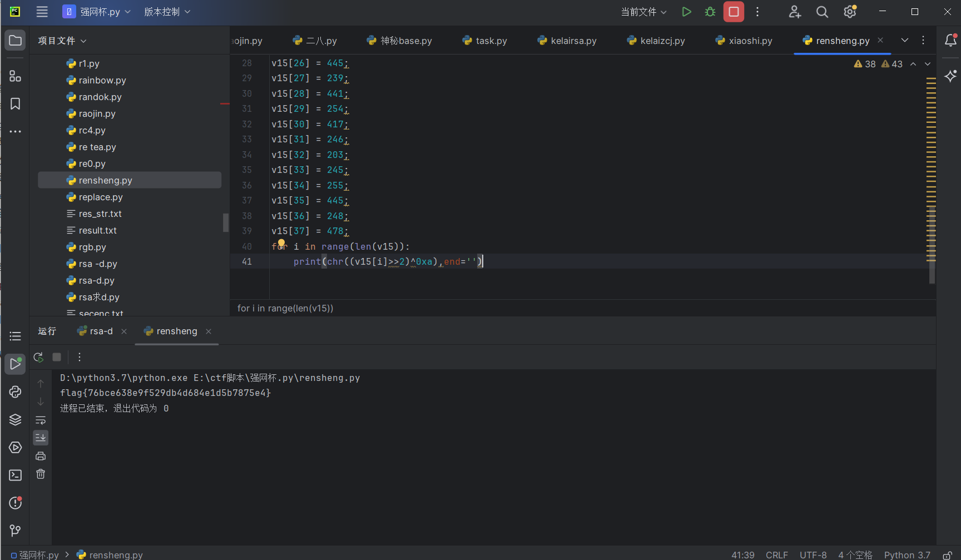Jump to previous highlighted problem arrow
Screen dimensions: 961x560
tap(913, 64)
